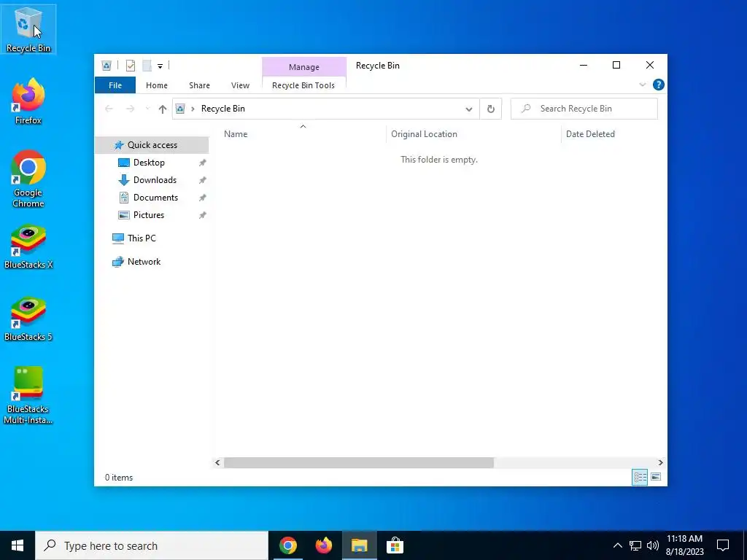Go up one level with Up arrow

(163, 109)
